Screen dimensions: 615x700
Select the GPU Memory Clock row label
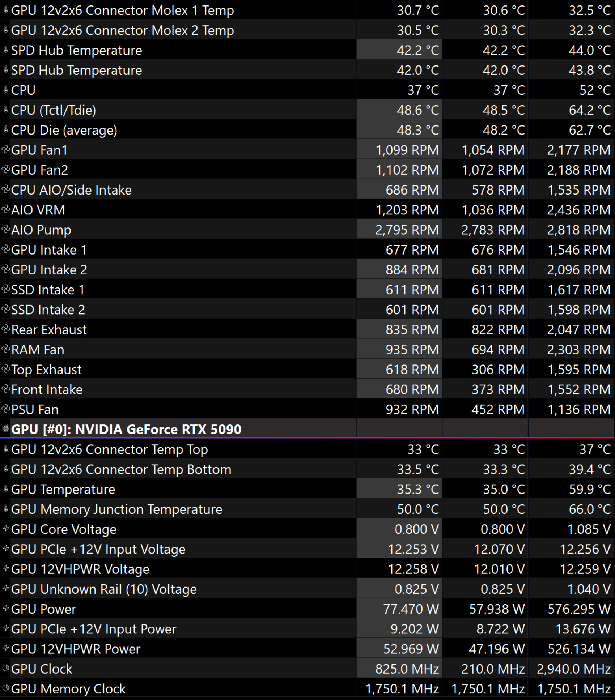(x=68, y=689)
